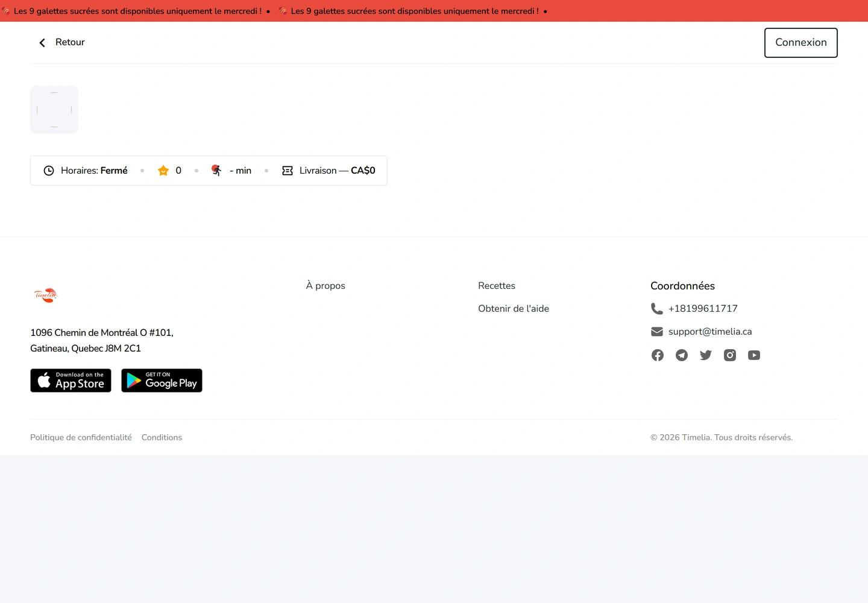The width and height of the screenshot is (868, 603).
Task: Click the address 1096 Chemin de Montréal
Action: (102, 341)
